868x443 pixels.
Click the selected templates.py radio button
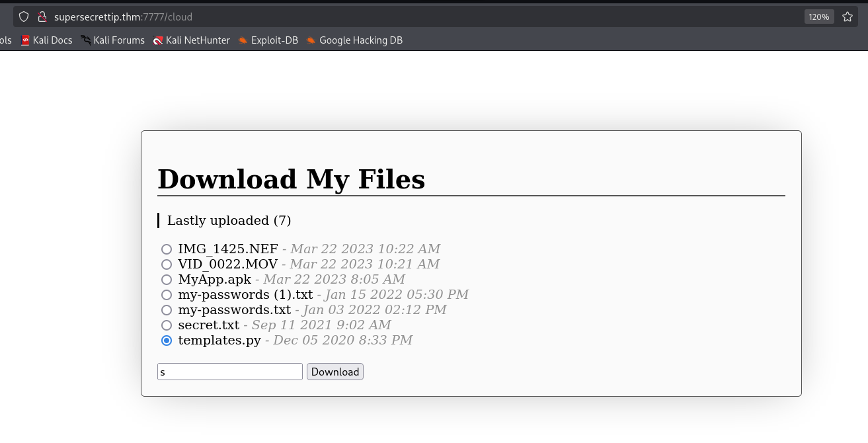167,341
